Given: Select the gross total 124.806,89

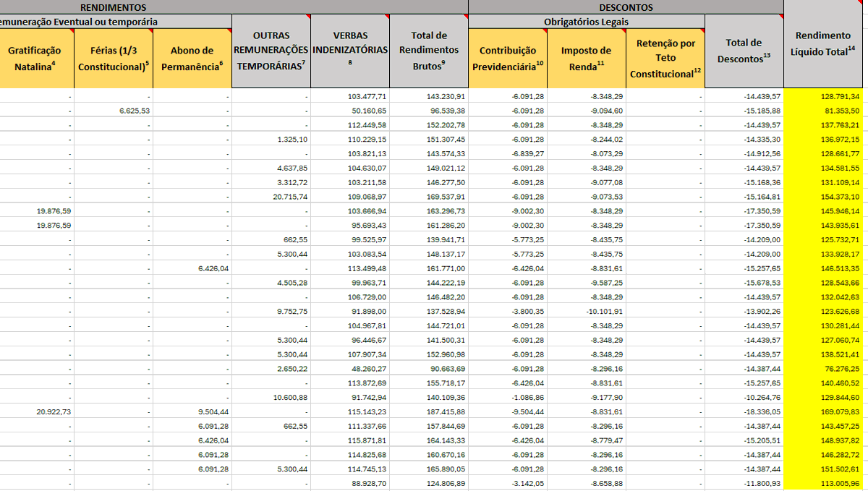Looking at the screenshot, I should [429, 483].
